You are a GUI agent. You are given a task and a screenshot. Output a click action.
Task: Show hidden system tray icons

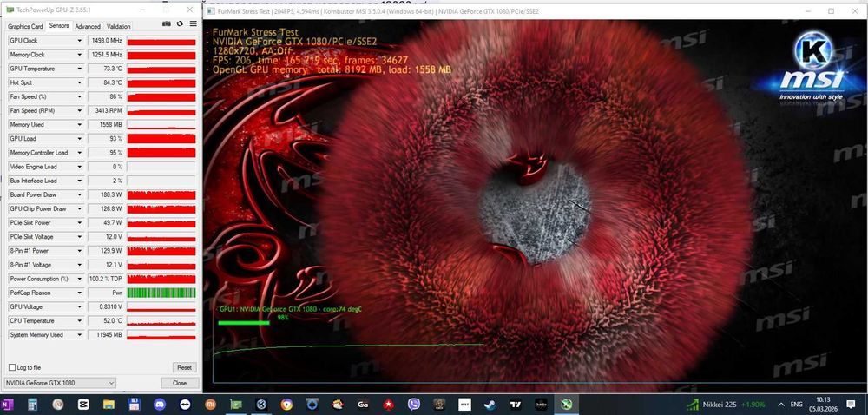point(781,405)
